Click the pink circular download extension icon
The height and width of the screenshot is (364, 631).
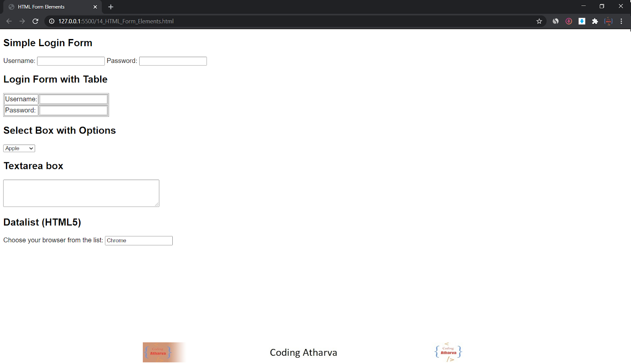[x=569, y=21]
